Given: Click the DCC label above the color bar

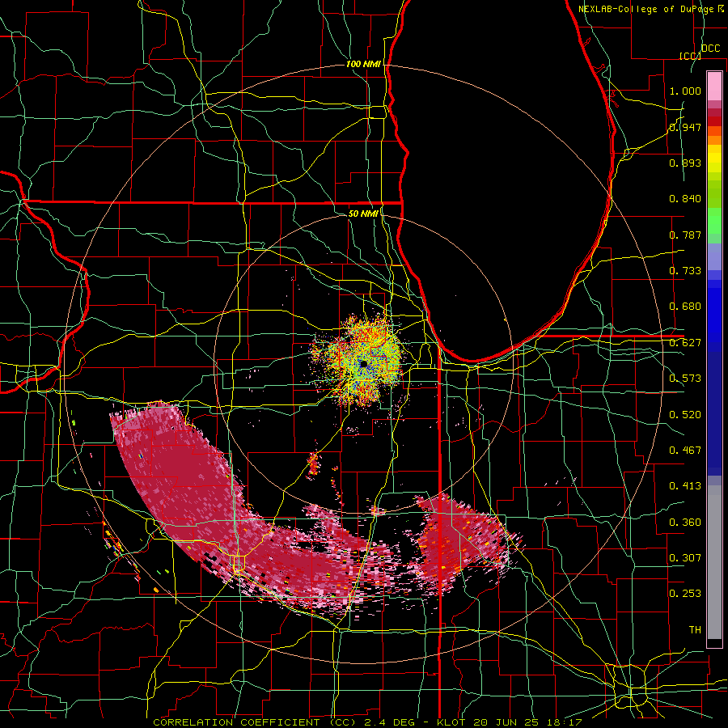Looking at the screenshot, I should pyautogui.click(x=710, y=49).
